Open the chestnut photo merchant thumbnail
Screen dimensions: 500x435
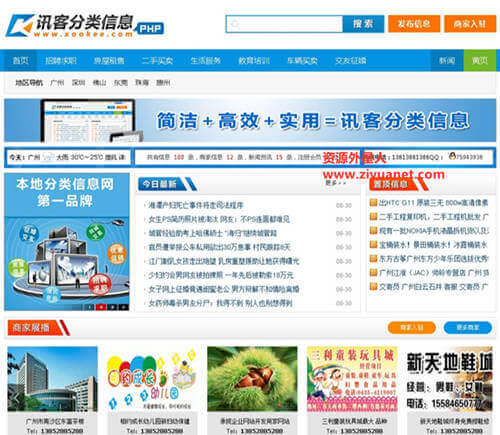coord(252,379)
